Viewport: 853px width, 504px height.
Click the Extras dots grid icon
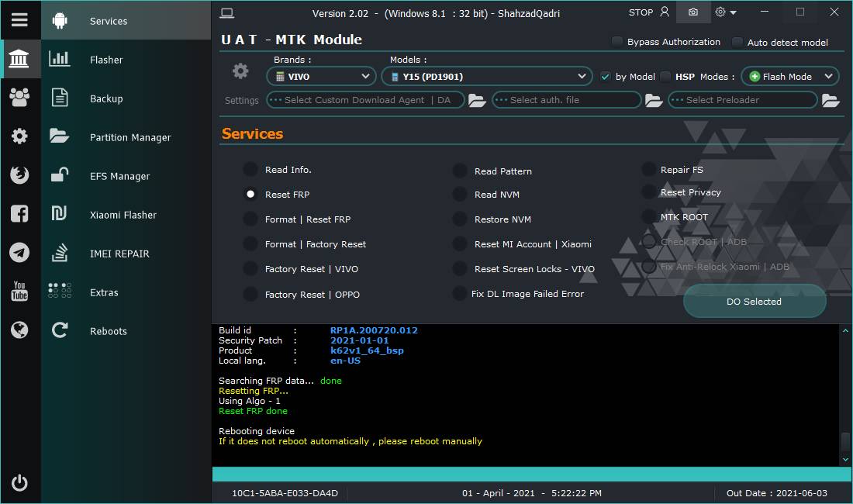click(x=59, y=290)
